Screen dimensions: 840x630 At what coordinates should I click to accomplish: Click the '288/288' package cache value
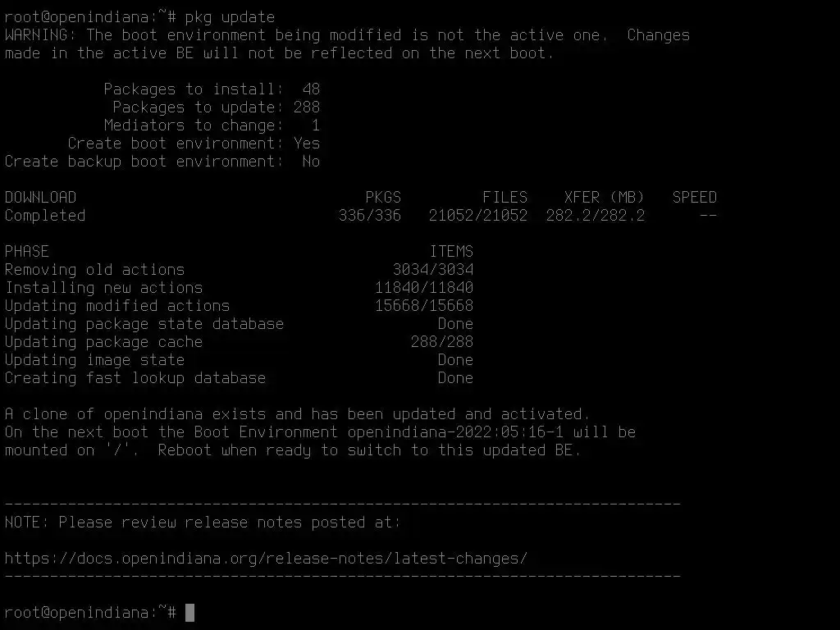[x=442, y=342]
